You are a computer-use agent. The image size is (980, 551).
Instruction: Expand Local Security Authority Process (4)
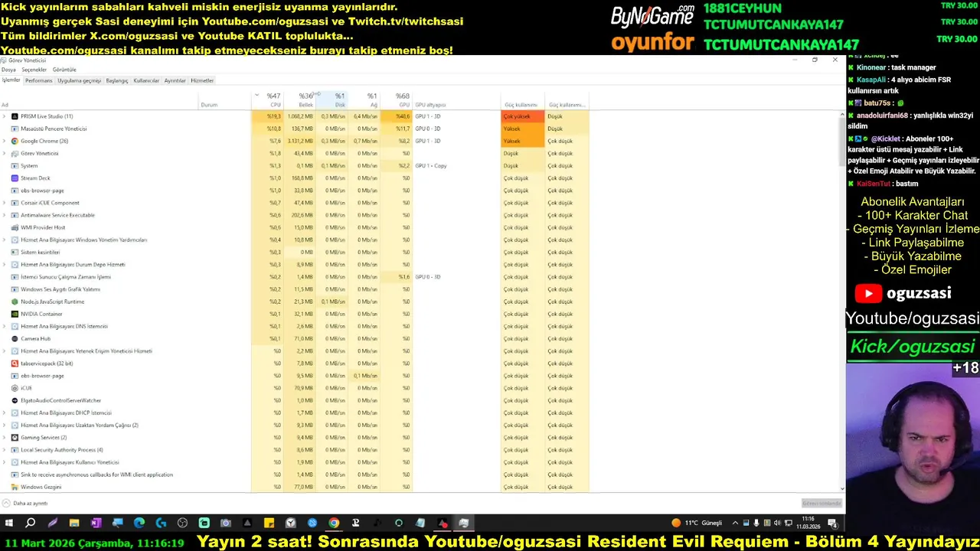click(x=5, y=450)
